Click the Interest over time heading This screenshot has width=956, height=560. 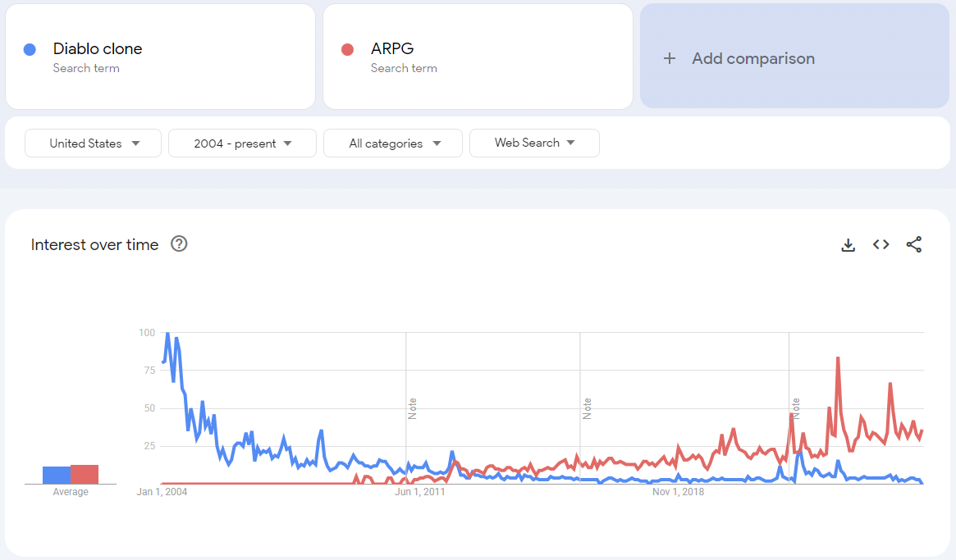click(94, 244)
